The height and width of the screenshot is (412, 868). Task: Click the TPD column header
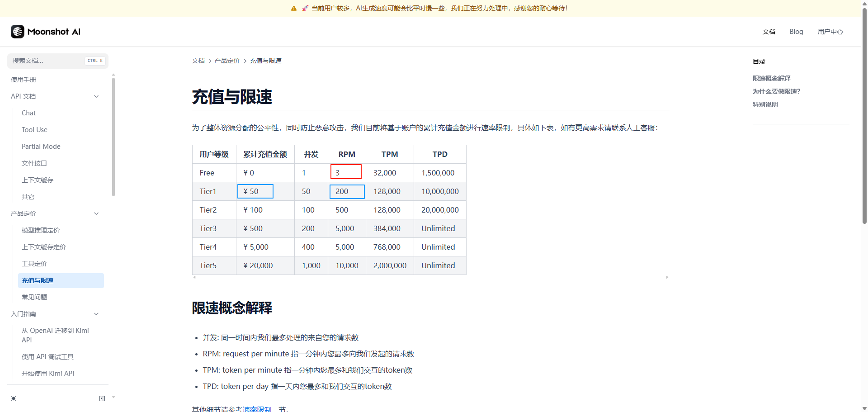click(440, 154)
